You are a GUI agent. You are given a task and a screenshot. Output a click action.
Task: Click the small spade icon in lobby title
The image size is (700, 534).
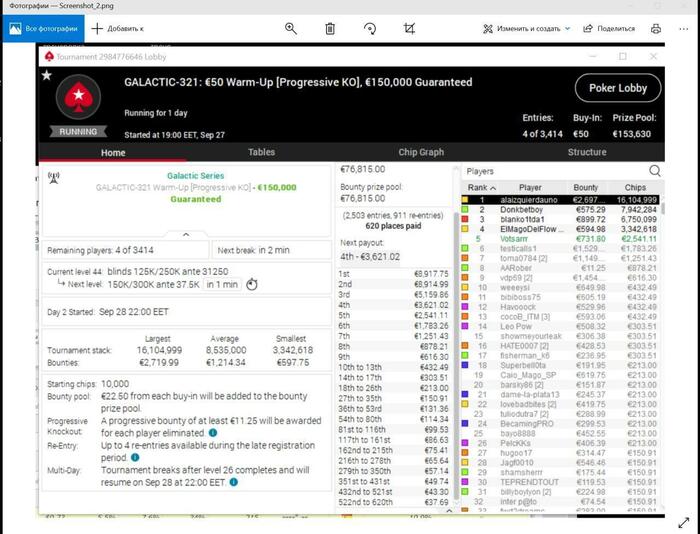coord(49,56)
